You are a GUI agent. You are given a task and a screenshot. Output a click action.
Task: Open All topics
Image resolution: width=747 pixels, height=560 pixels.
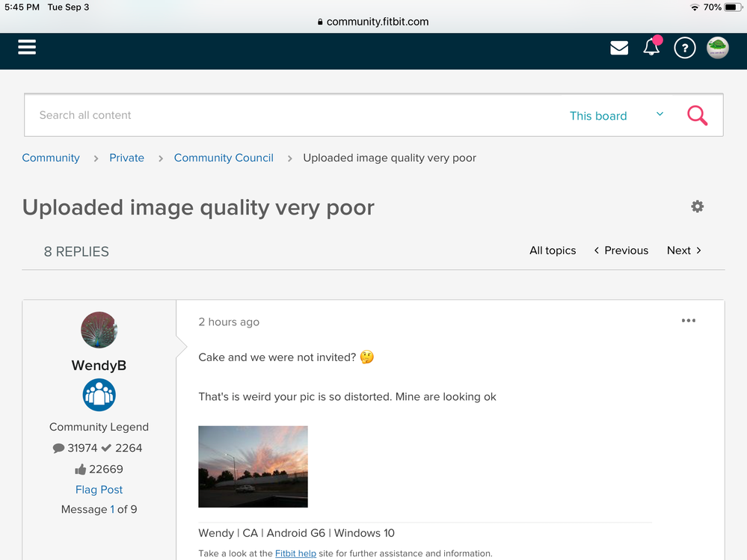pos(553,250)
